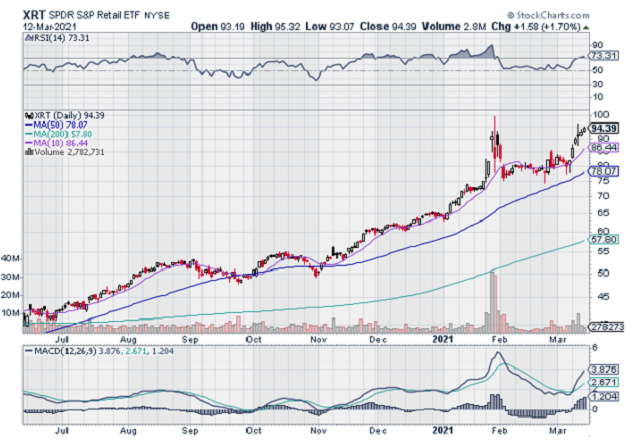Select the Low 93.07 header value

click(329, 27)
